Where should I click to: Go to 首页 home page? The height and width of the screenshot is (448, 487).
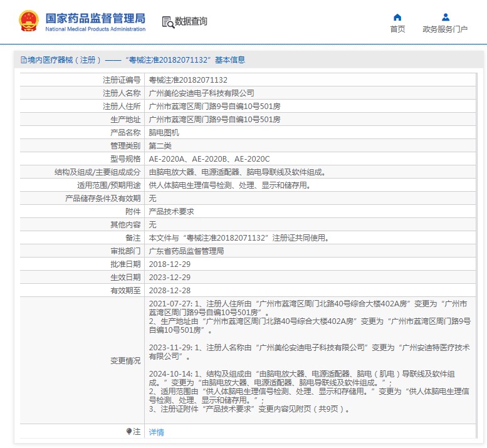(397, 29)
